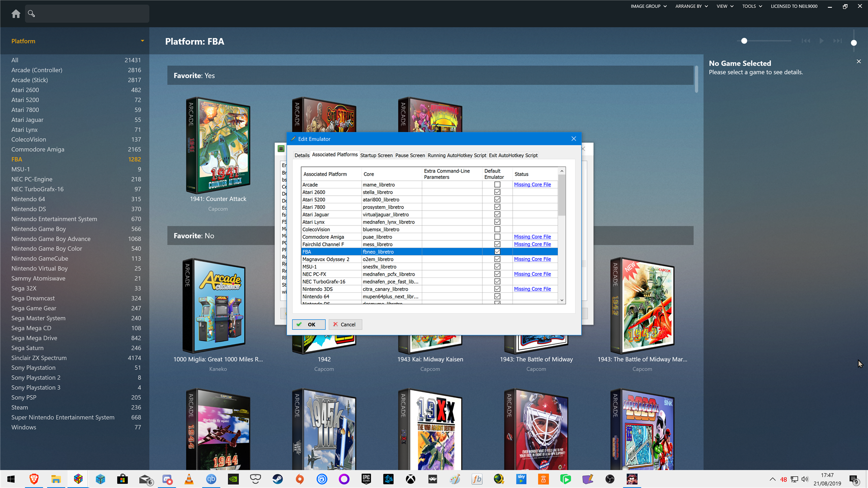The image size is (868, 488).
Task: Open Xbox app from taskbar
Action: [x=410, y=479]
